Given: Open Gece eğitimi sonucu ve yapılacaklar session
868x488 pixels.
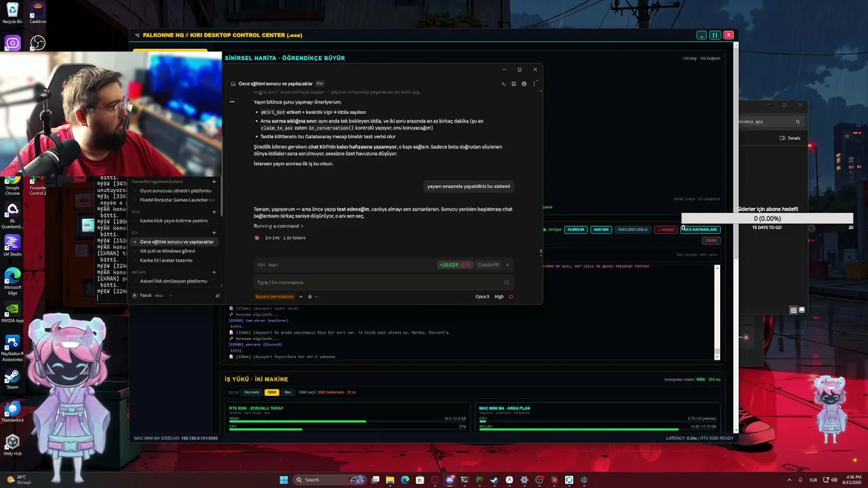Looking at the screenshot, I should click(174, 242).
